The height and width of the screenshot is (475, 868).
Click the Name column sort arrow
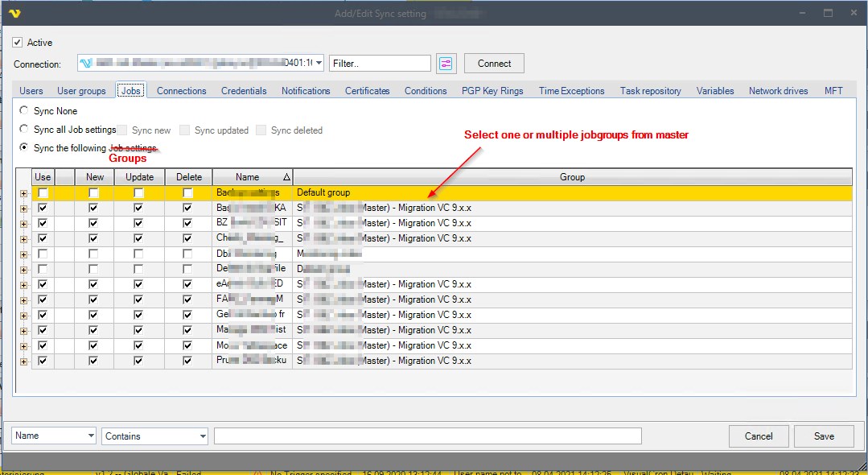point(287,177)
